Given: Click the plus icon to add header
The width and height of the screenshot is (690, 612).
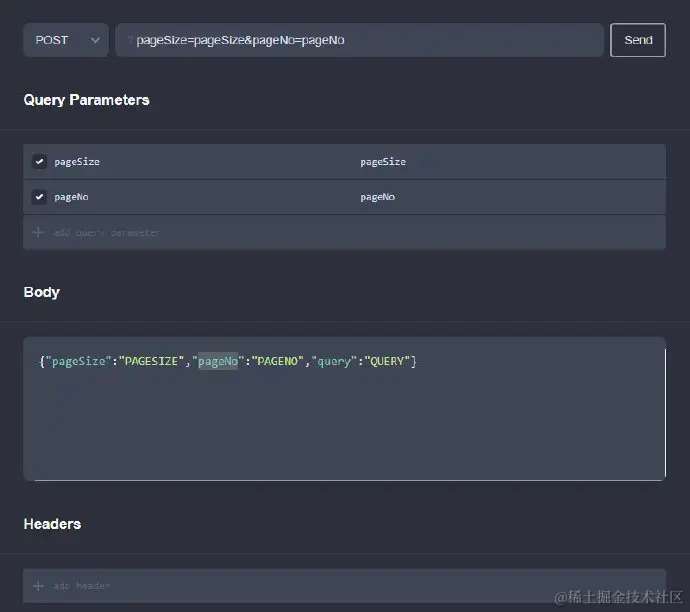Looking at the screenshot, I should (x=38, y=586).
